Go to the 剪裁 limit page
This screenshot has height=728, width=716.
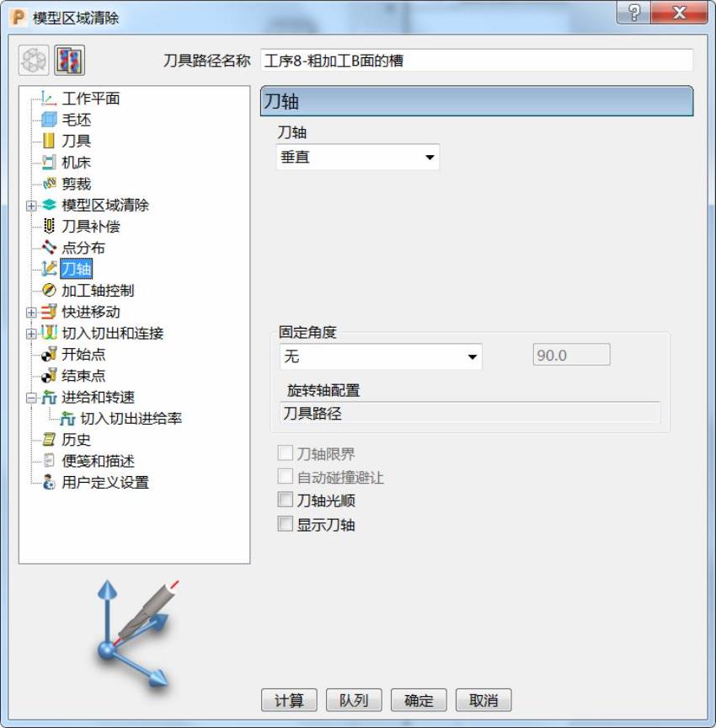click(76, 184)
